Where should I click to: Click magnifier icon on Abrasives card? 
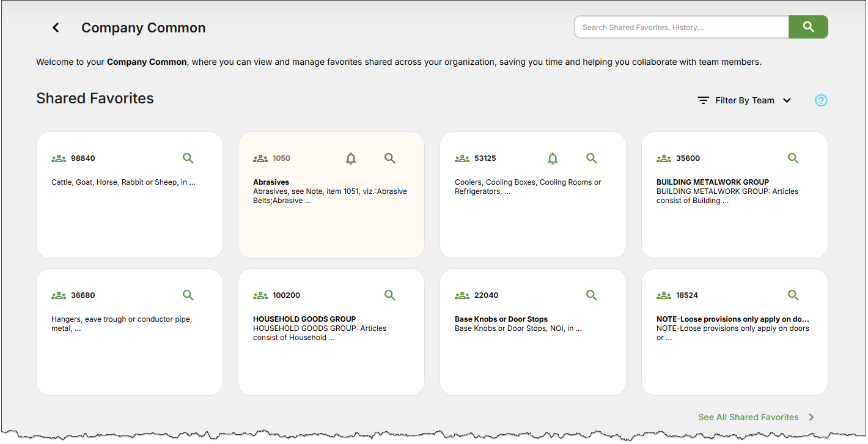(390, 158)
